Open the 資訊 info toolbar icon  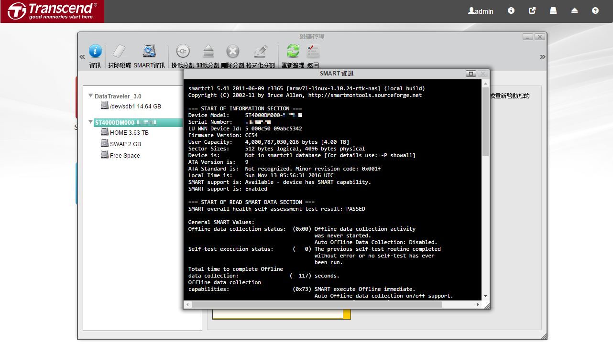(x=95, y=51)
